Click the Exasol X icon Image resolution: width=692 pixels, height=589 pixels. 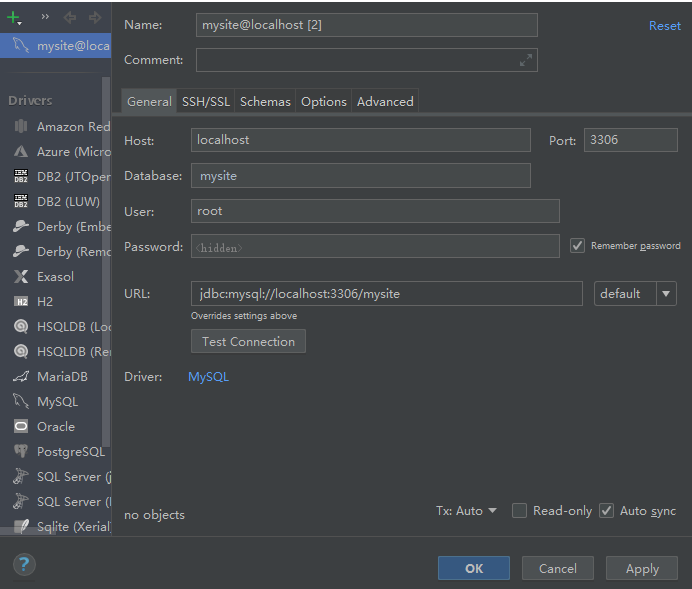21,276
